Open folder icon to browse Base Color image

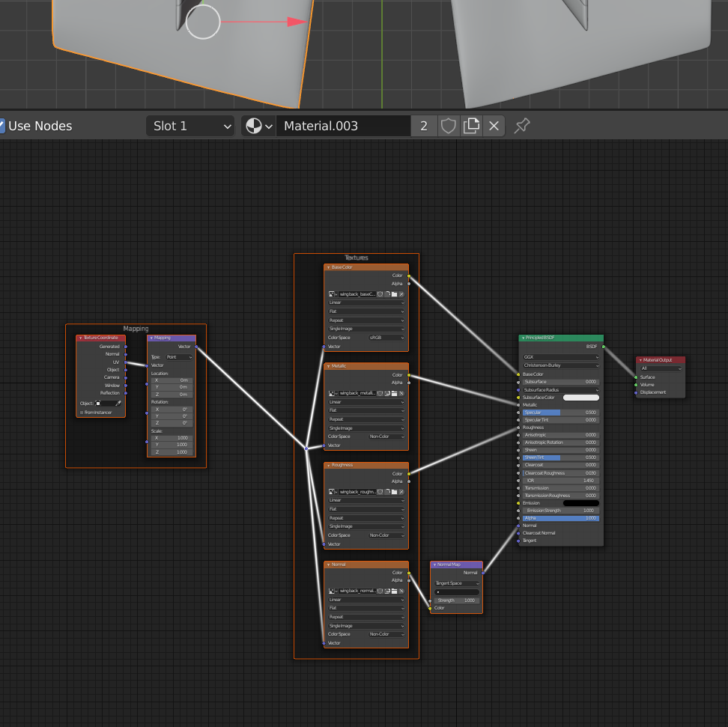pos(395,293)
